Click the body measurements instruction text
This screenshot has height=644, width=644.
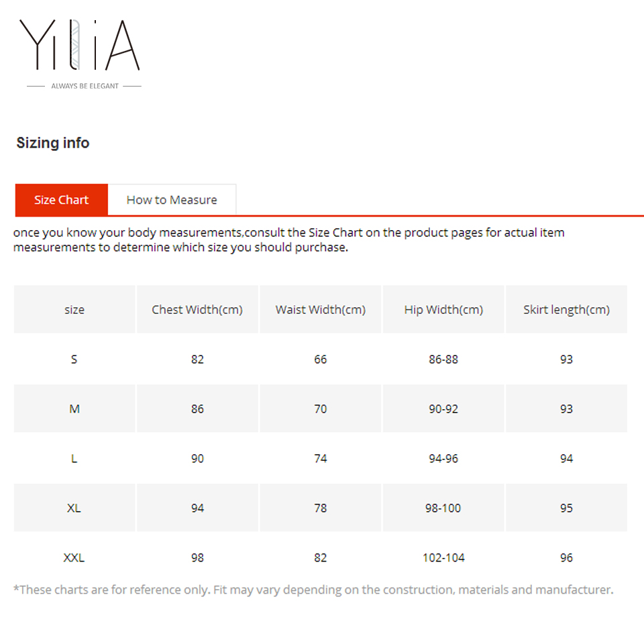288,239
